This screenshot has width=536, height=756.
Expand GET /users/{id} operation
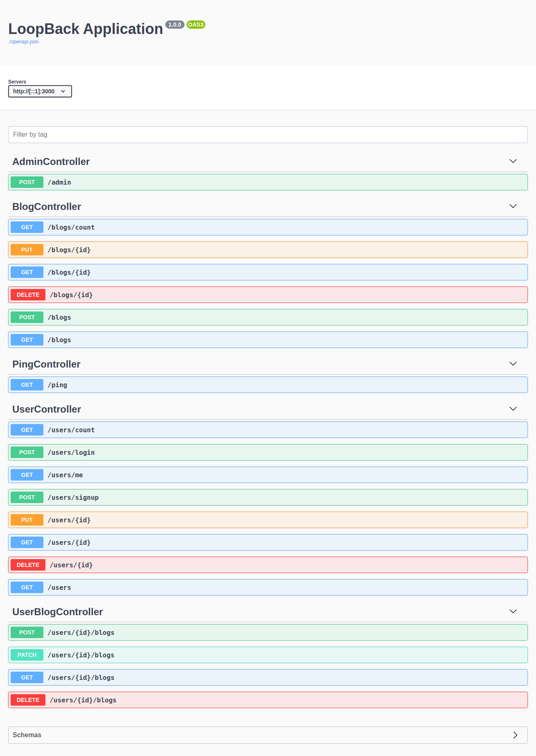point(268,542)
